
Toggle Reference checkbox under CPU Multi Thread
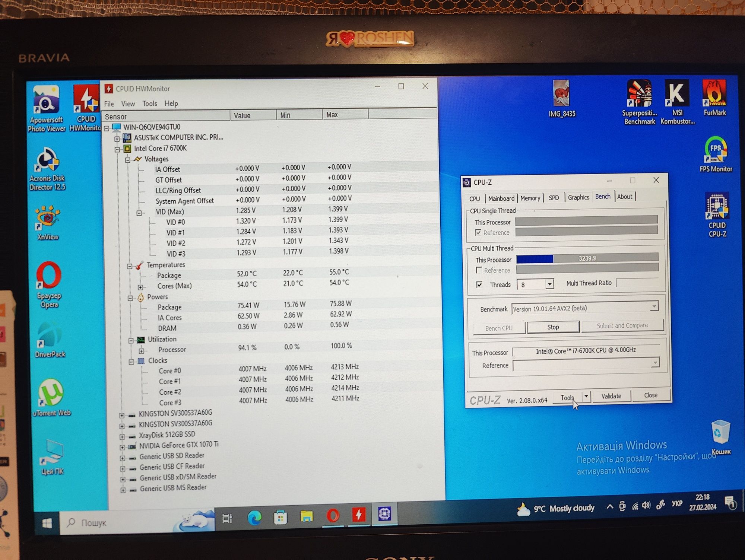click(x=479, y=270)
